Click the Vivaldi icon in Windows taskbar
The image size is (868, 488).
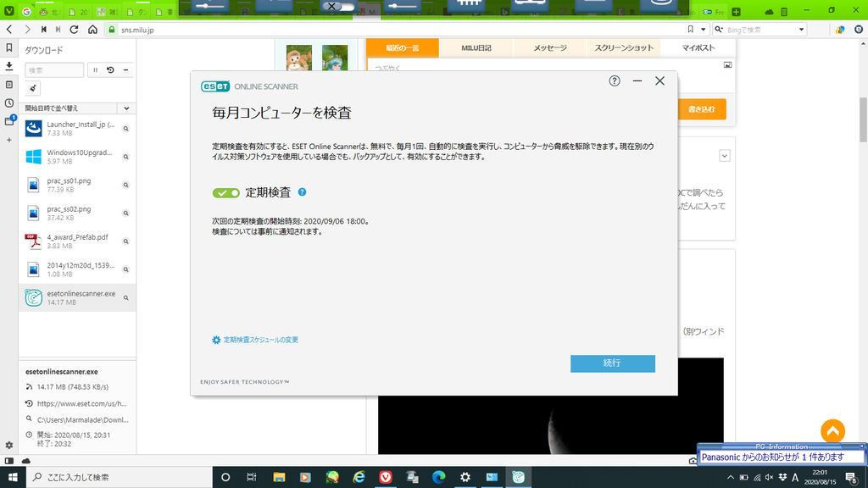(387, 478)
